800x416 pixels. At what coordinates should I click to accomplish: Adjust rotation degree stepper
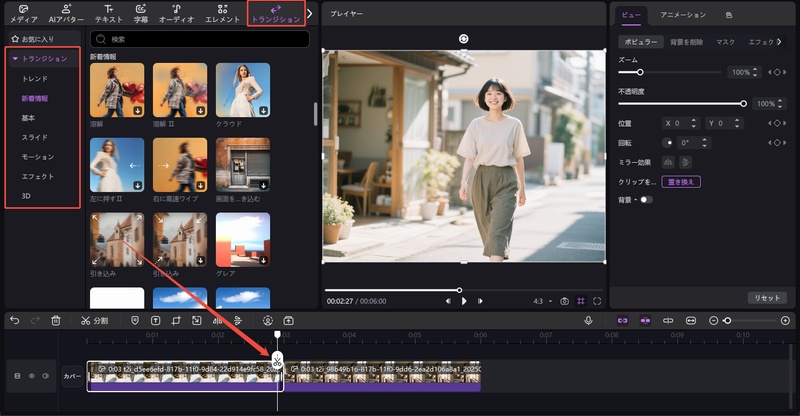tap(705, 143)
